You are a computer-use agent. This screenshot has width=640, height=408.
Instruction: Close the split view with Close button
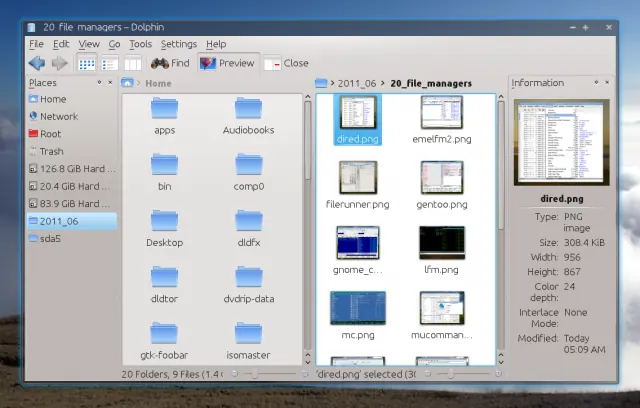click(x=286, y=63)
